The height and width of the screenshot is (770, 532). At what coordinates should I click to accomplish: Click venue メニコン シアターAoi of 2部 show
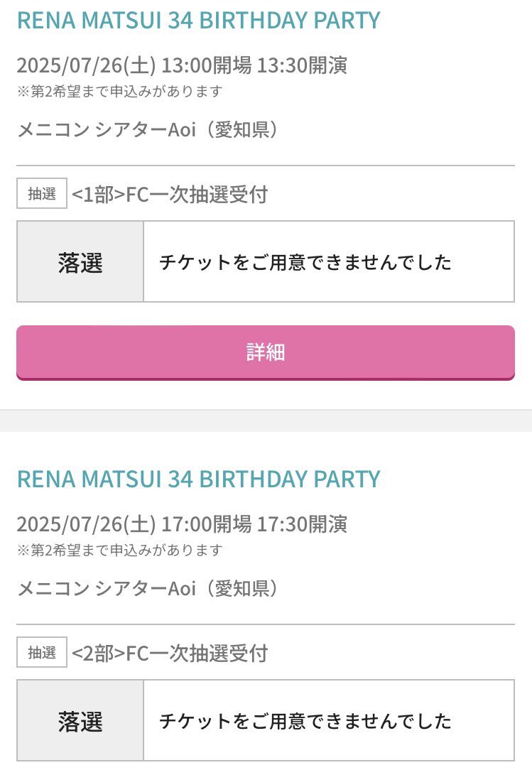(106, 588)
